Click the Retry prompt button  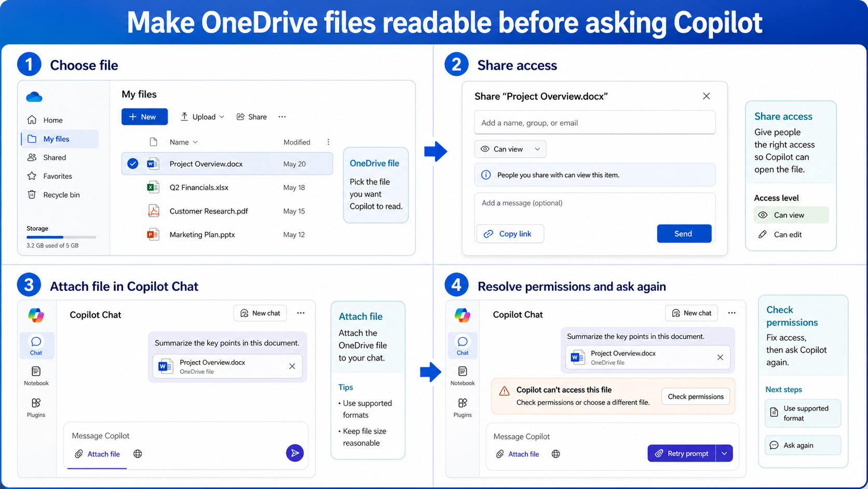681,453
